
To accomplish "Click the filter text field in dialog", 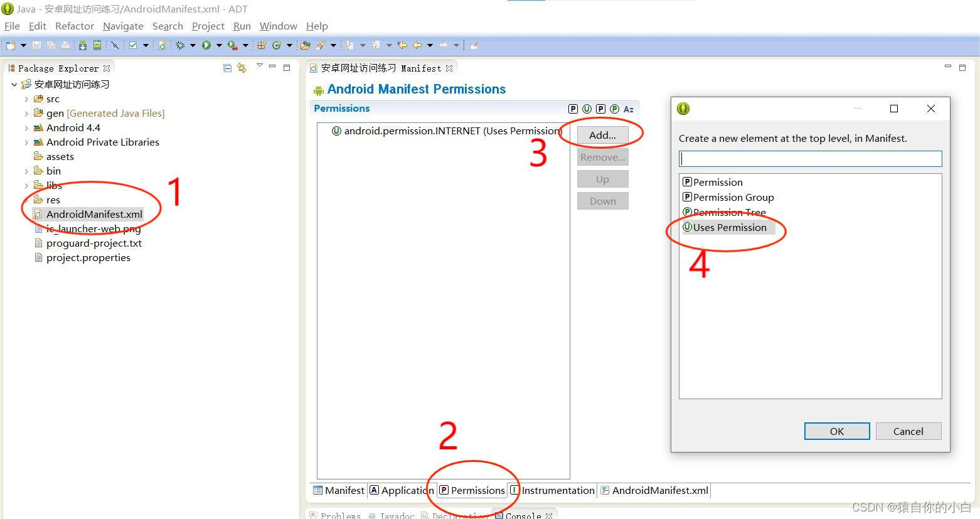I will point(810,158).
